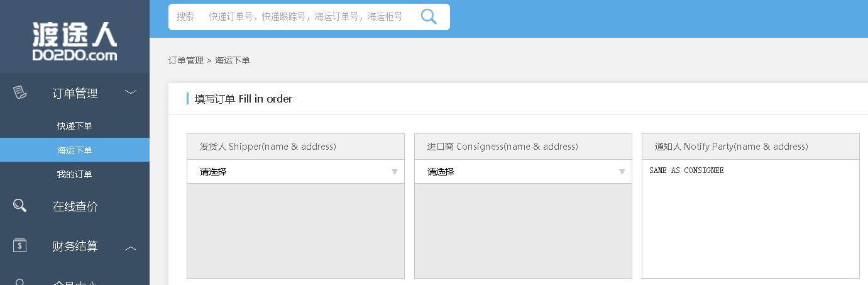Select the highlighted 海运下单 sidebar item

click(x=75, y=150)
